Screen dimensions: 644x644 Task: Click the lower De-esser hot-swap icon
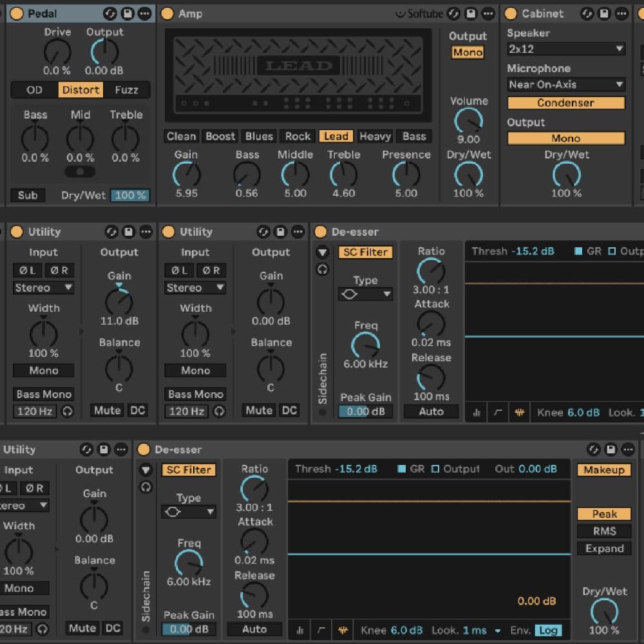[x=594, y=450]
